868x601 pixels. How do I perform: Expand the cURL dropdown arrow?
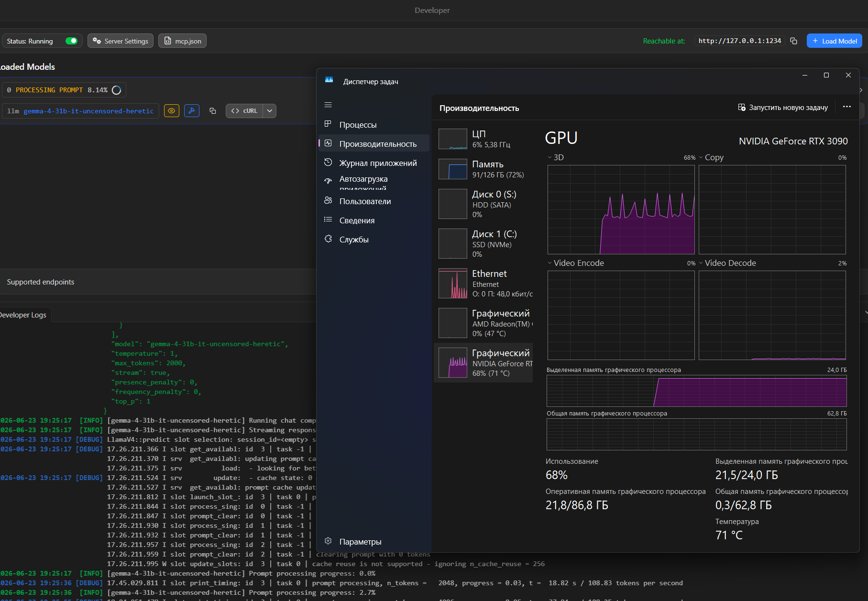(x=270, y=111)
